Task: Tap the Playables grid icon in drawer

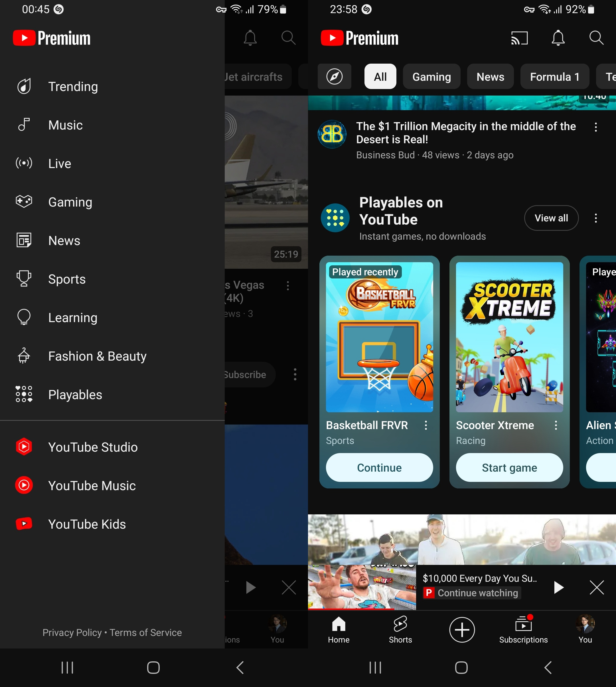Action: tap(24, 395)
